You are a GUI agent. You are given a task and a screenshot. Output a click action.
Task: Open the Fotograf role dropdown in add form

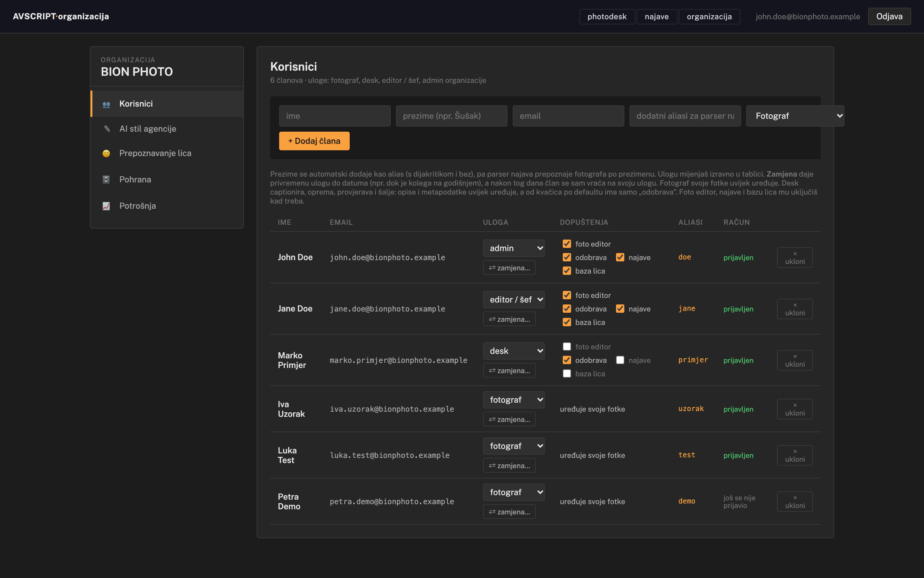(795, 116)
